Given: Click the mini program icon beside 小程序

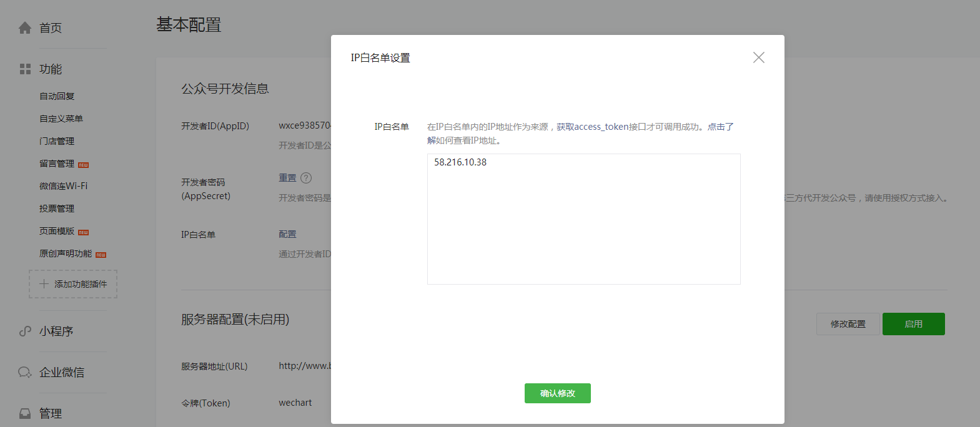Looking at the screenshot, I should click(x=25, y=331).
